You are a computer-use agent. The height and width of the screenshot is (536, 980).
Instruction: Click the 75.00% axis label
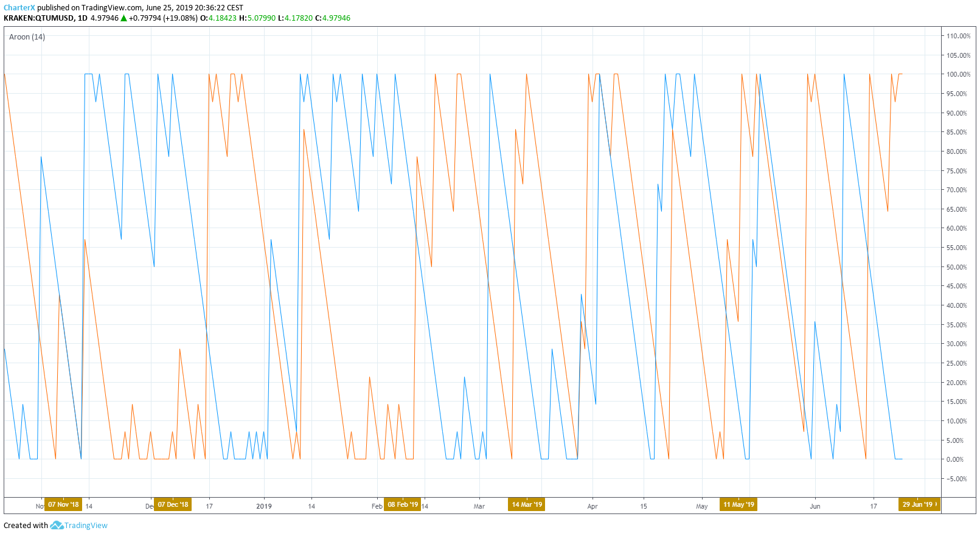click(x=956, y=171)
